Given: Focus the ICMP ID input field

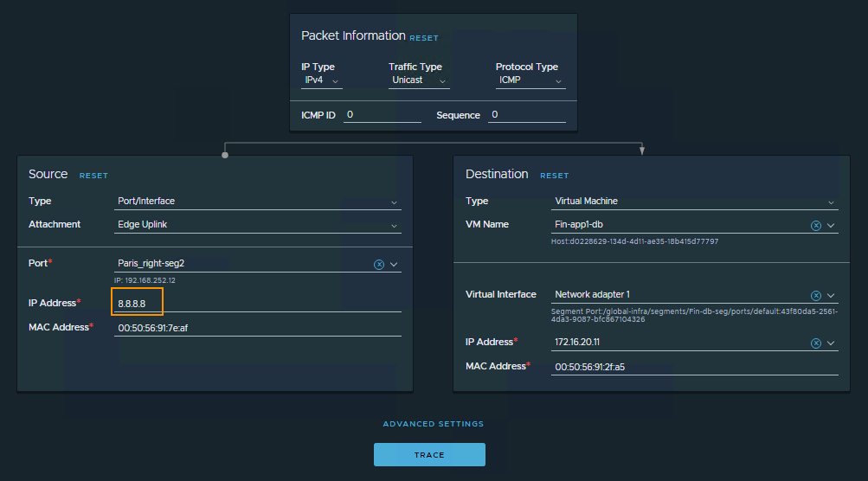Looking at the screenshot, I should [382, 115].
